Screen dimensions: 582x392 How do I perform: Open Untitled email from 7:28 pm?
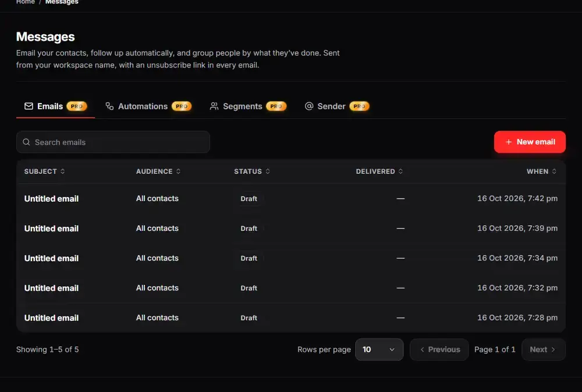51,318
